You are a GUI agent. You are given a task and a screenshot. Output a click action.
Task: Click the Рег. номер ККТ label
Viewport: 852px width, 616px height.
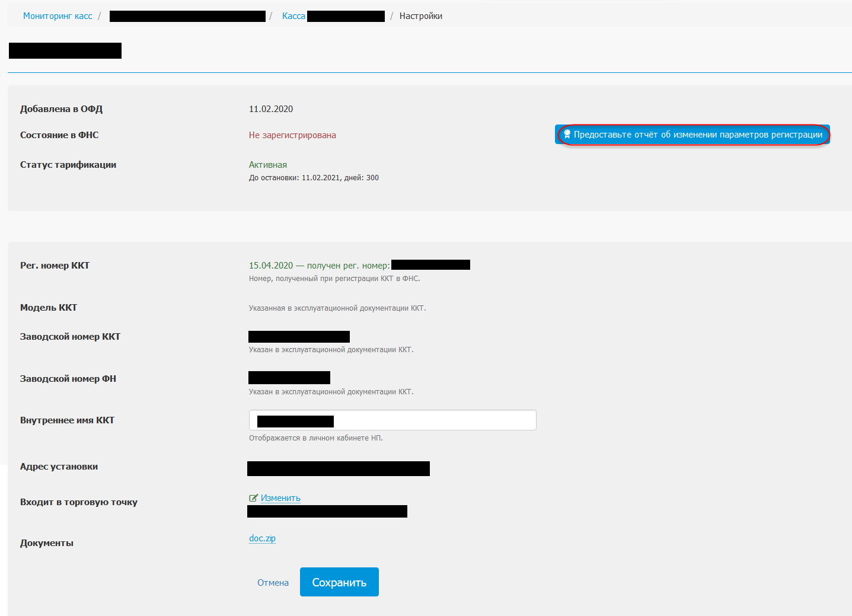(x=55, y=266)
